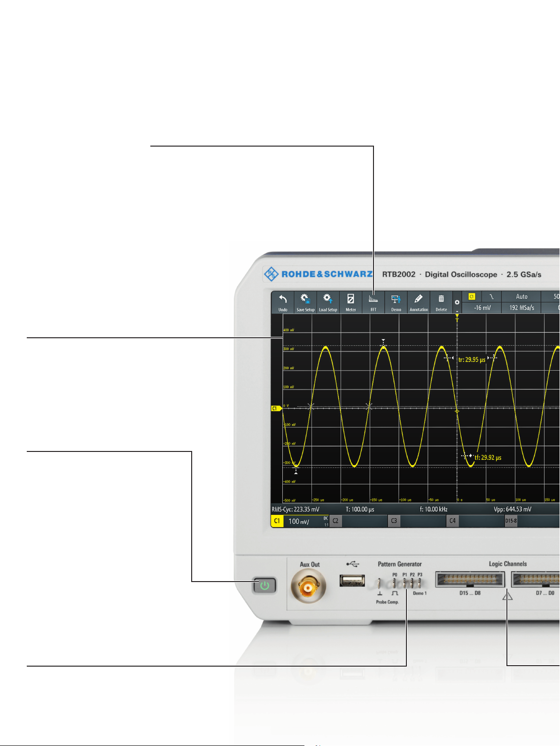Image resolution: width=560 pixels, height=746 pixels.
Task: Toggle channel C2 on
Action: coord(335,521)
